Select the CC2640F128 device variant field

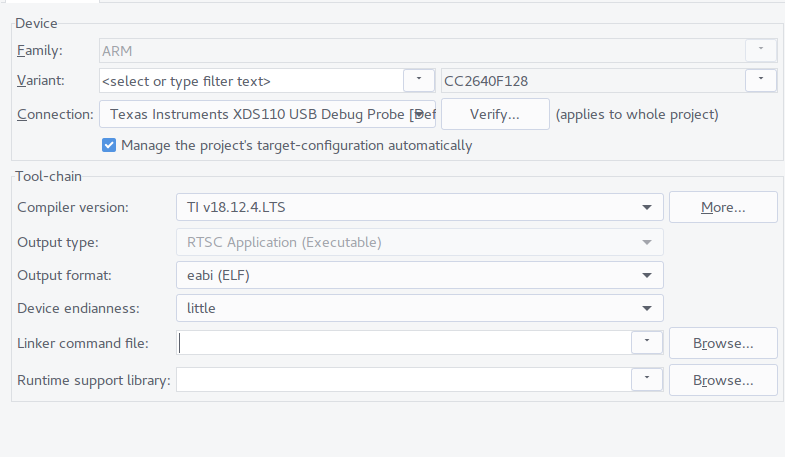coord(592,80)
